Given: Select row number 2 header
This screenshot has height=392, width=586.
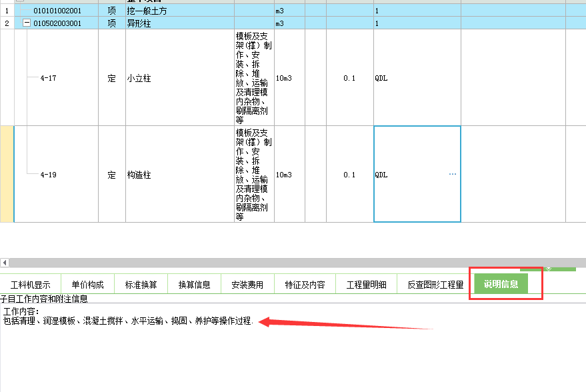Looking at the screenshot, I should pos(7,23).
